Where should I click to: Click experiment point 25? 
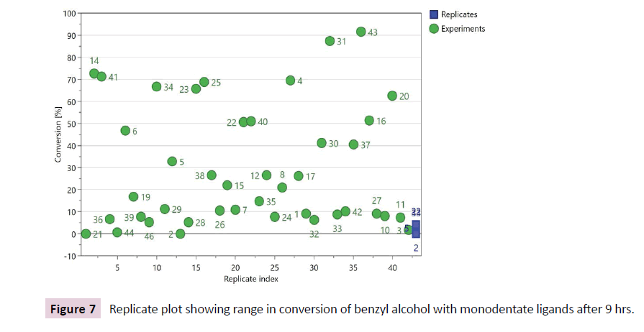pos(204,82)
